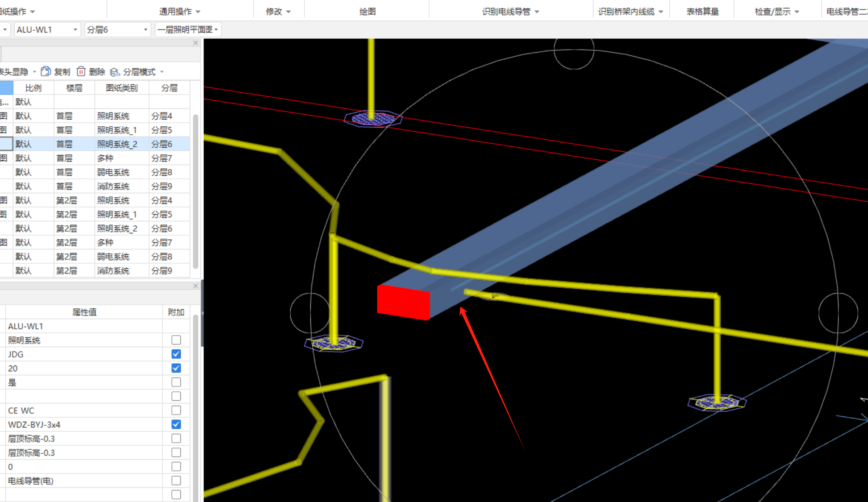
Task: Click the left orbit ring handle circle
Action: pos(310,313)
